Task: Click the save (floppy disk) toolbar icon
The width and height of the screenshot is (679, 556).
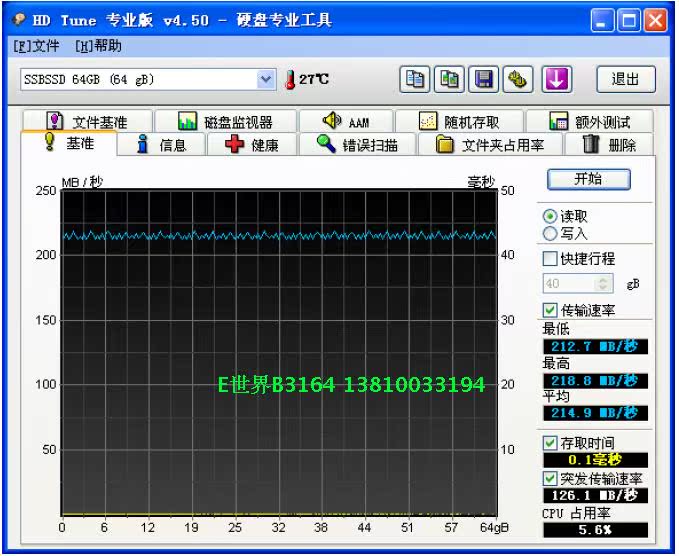Action: [x=485, y=79]
